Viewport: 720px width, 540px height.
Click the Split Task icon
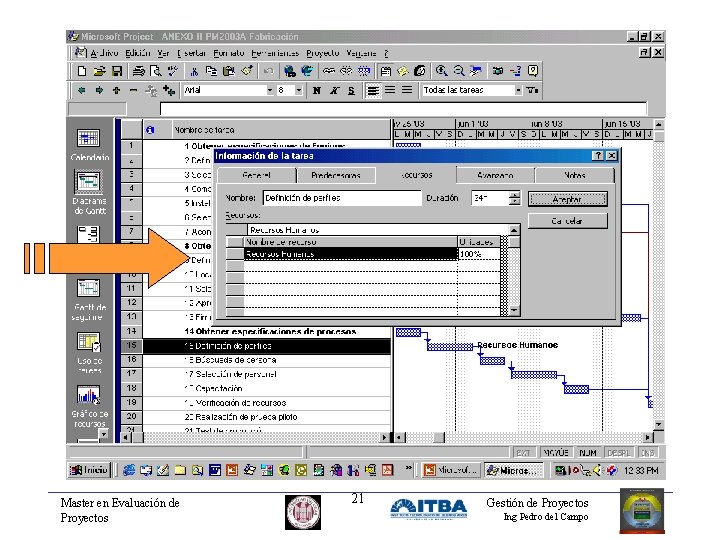364,71
